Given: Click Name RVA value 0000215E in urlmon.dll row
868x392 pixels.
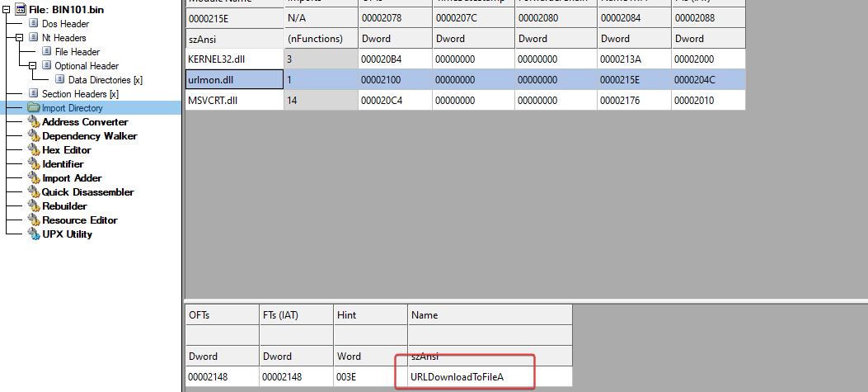Looking at the screenshot, I should 635,80.
